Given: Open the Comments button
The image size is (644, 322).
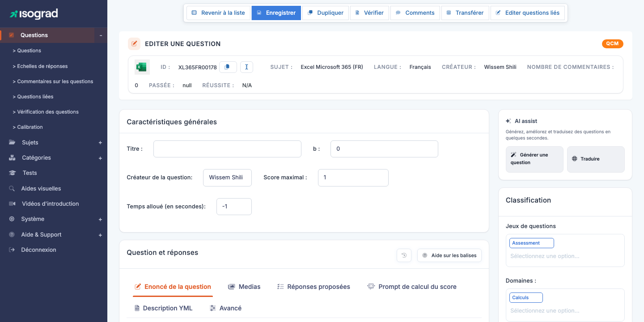Looking at the screenshot, I should (415, 13).
